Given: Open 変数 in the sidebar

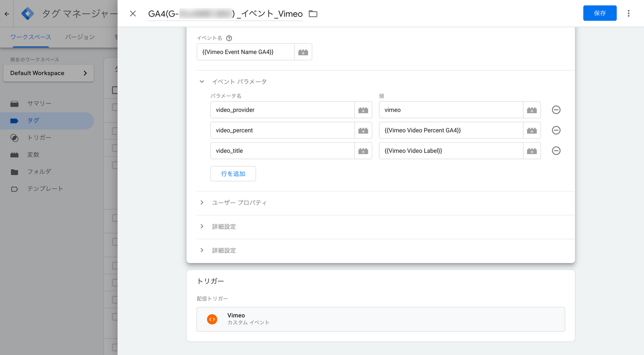Looking at the screenshot, I should pyautogui.click(x=47, y=155).
